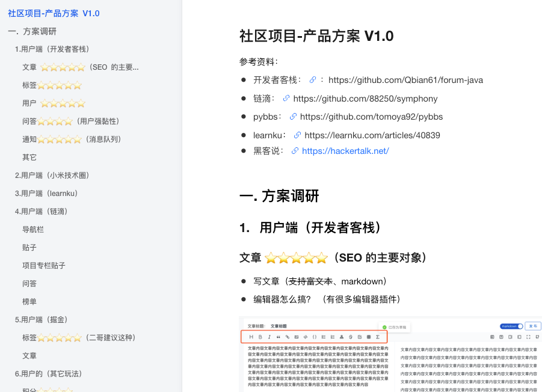
Task: Jump to outline item 问答（用户强黏性）
Action: click(x=71, y=121)
